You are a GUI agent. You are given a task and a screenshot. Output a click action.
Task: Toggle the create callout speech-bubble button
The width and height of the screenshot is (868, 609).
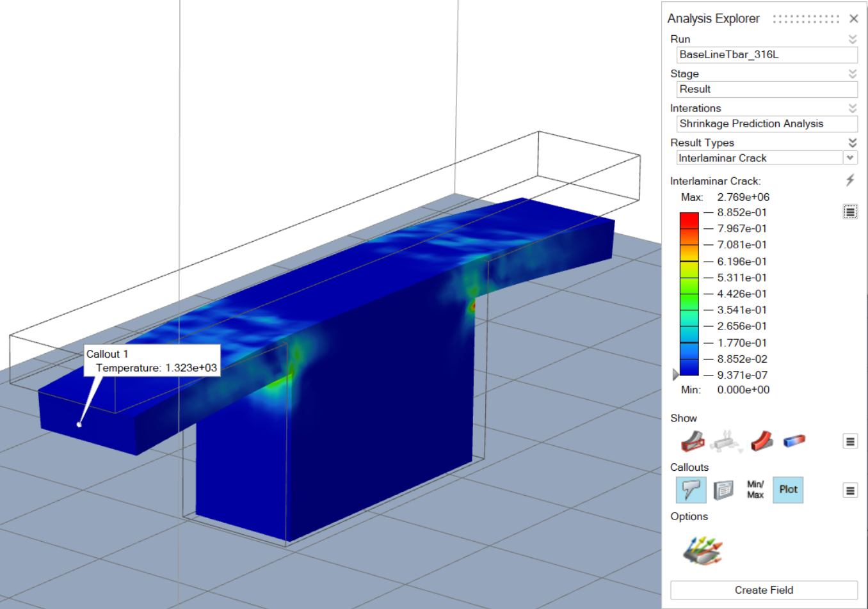pos(691,490)
